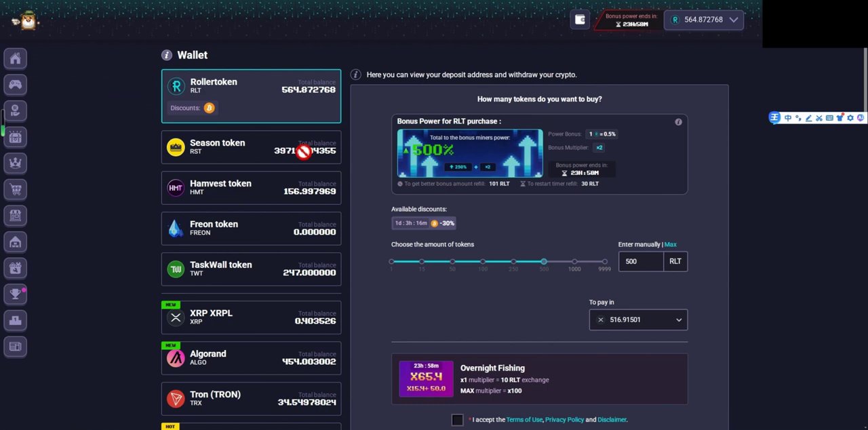Image resolution: width=868 pixels, height=430 pixels.
Task: Open the news page sidebar icon
Action: point(16,347)
